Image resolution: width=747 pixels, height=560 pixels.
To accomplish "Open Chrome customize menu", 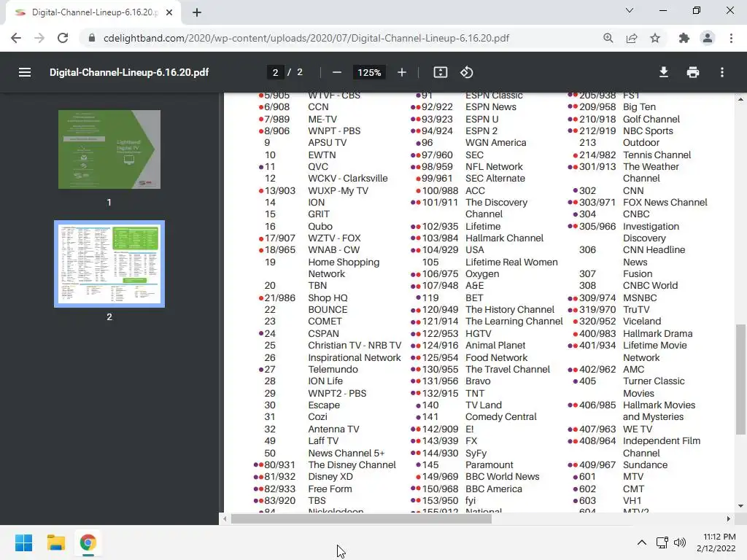I will [x=731, y=38].
